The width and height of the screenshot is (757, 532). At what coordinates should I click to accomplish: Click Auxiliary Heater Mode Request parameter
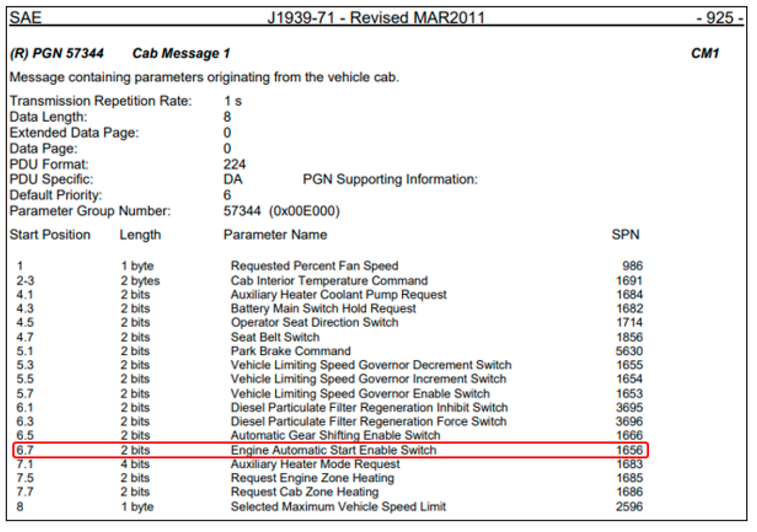[315, 464]
